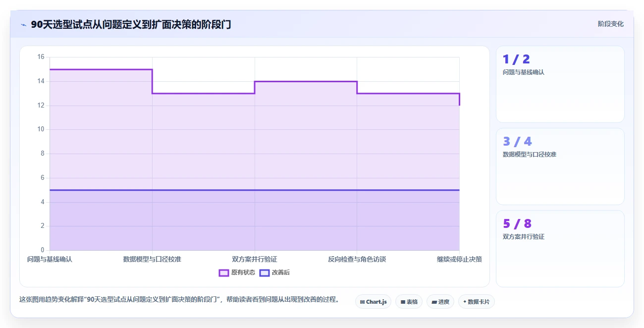Screen dimensions: 644x328
Task: Click the 表格 tag chip
Action: [409, 302]
